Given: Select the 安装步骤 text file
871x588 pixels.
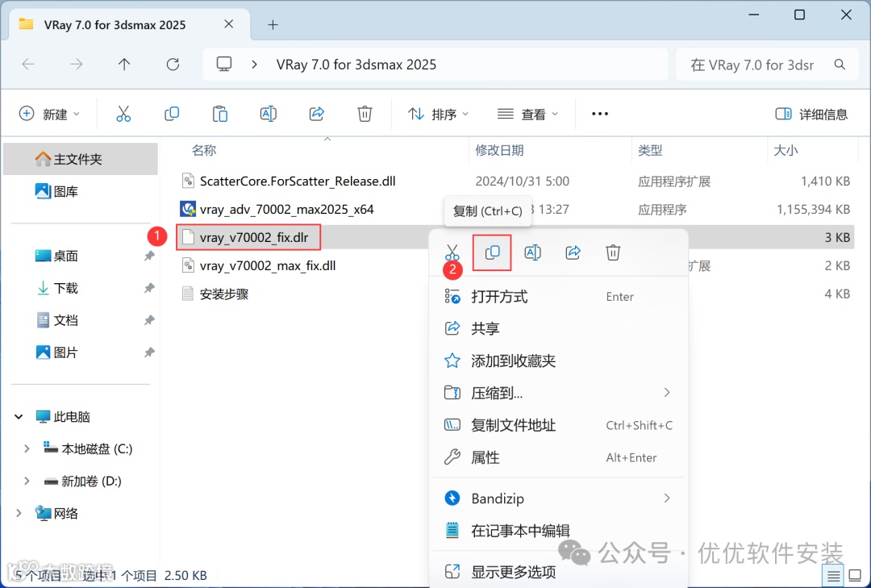Looking at the screenshot, I should pos(224,294).
